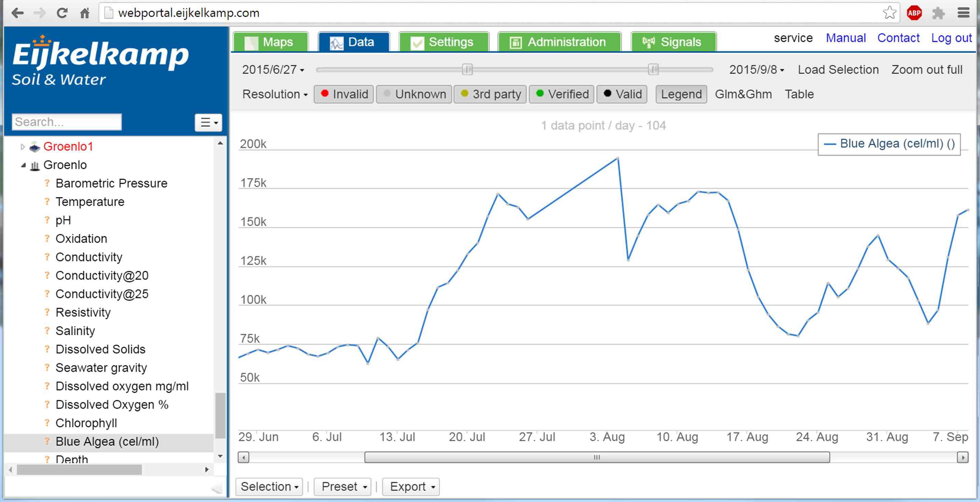This screenshot has height=502, width=980.
Task: Click the left date range slider handle
Action: click(x=467, y=70)
